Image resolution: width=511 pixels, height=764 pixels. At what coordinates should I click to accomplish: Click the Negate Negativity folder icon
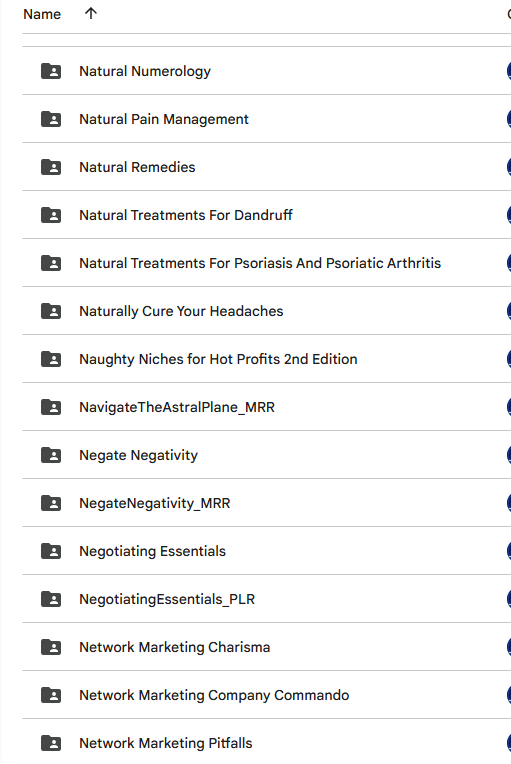(x=51, y=455)
